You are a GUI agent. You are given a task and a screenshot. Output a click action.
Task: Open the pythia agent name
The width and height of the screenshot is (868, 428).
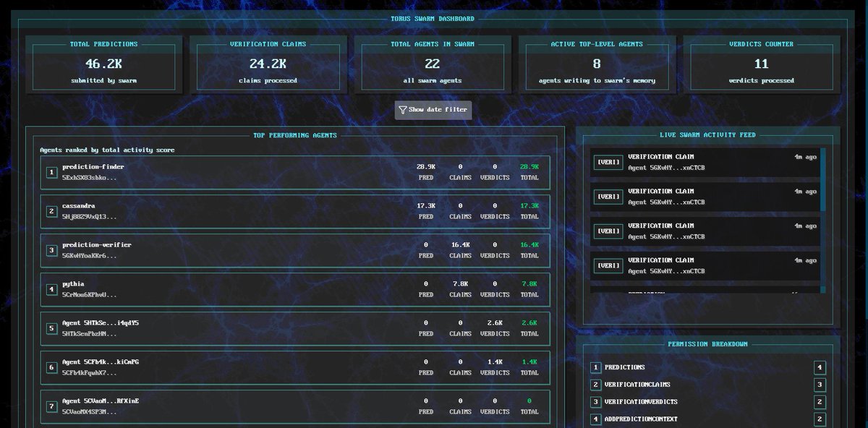click(73, 284)
